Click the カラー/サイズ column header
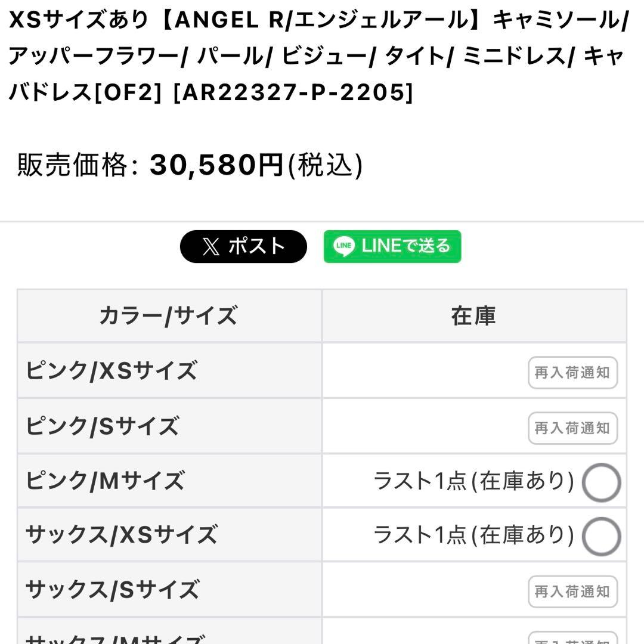The image size is (644, 644). click(169, 316)
